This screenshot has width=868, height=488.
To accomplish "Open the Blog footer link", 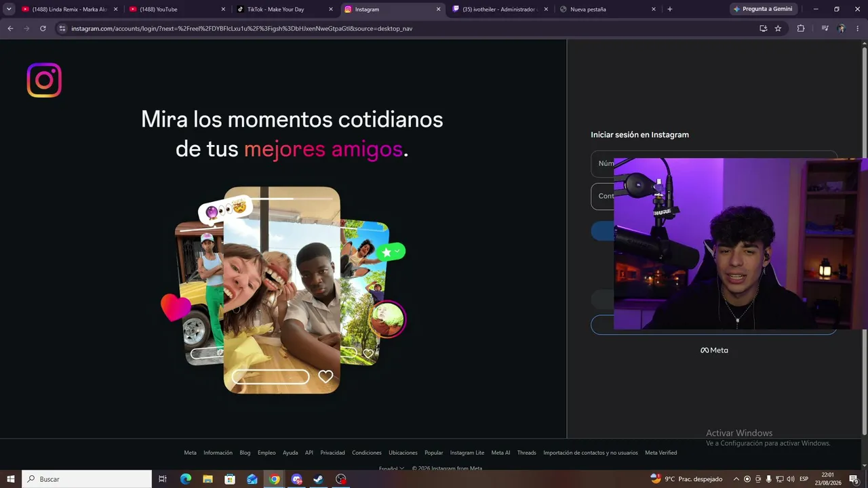I will click(245, 453).
